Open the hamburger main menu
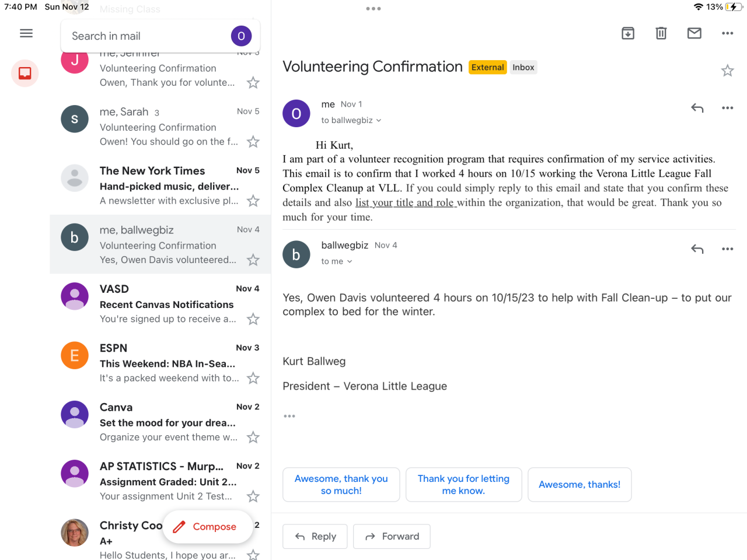Viewport: 747px width, 560px height. point(26,33)
